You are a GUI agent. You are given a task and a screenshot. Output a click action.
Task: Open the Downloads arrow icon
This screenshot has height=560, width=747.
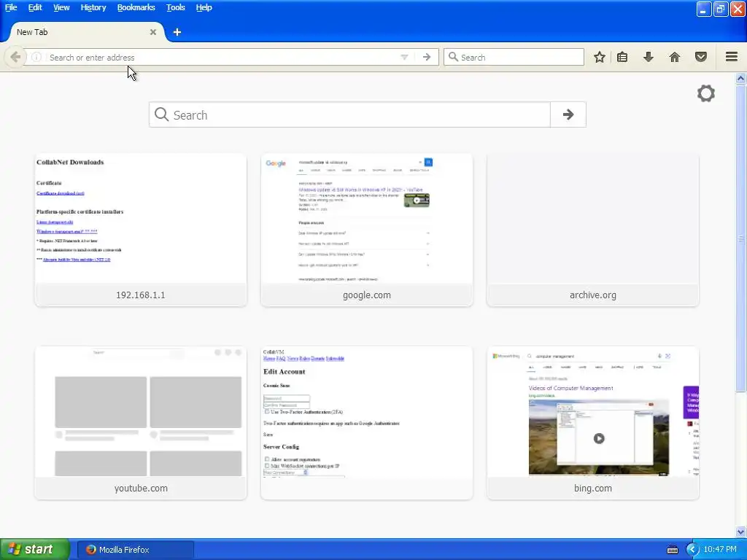click(x=648, y=57)
